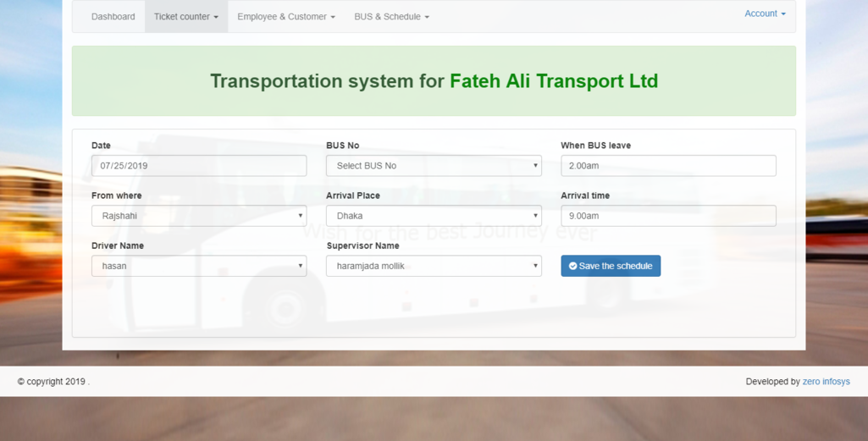Follow the zero infosys link
Image resolution: width=868 pixels, height=441 pixels.
point(826,382)
